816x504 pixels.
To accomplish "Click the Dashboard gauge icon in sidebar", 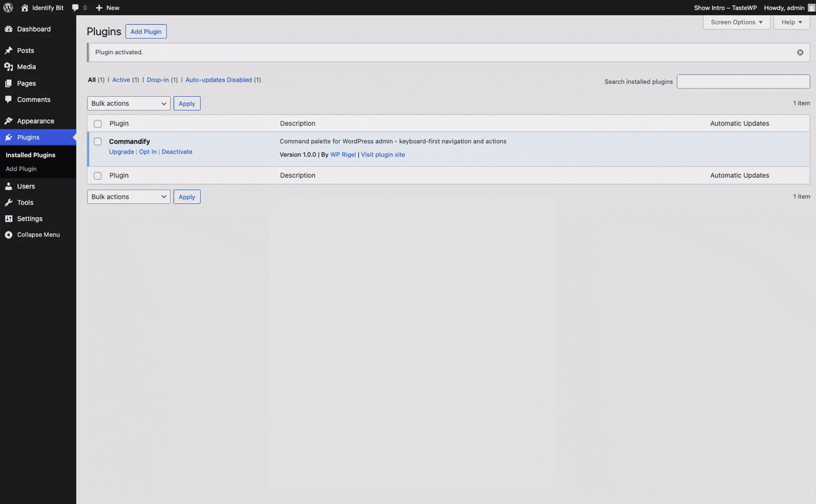I will point(8,29).
